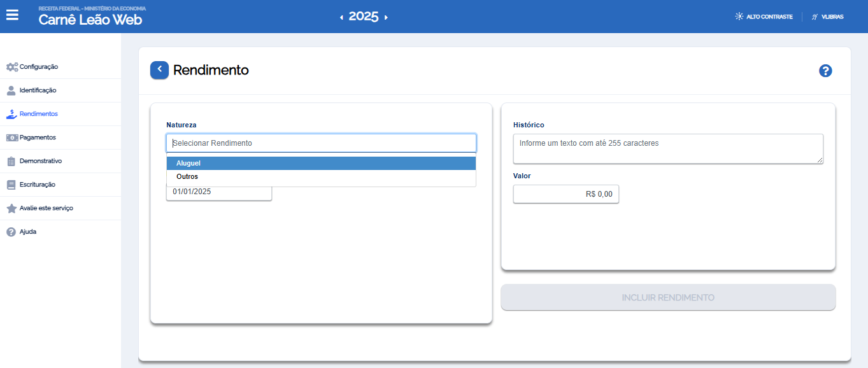This screenshot has height=368, width=868.
Task: Click the Natureza label
Action: (x=181, y=125)
